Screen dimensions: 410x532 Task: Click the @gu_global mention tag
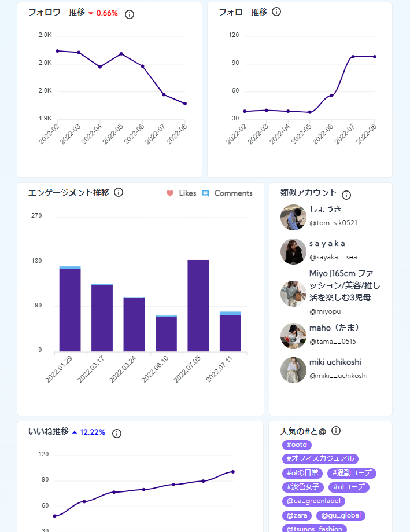[x=341, y=515]
